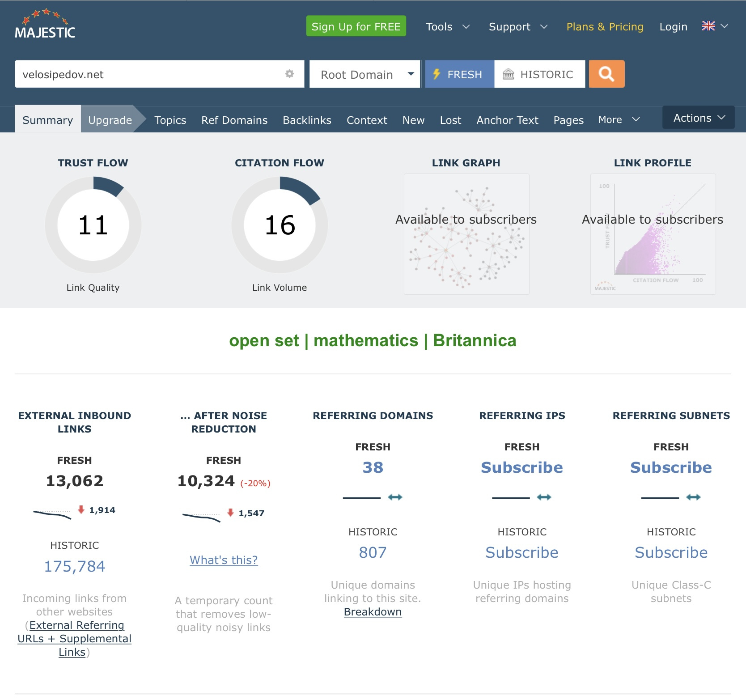Click Referring Subnets trend arrows icon
This screenshot has height=700, width=746.
pos(693,497)
